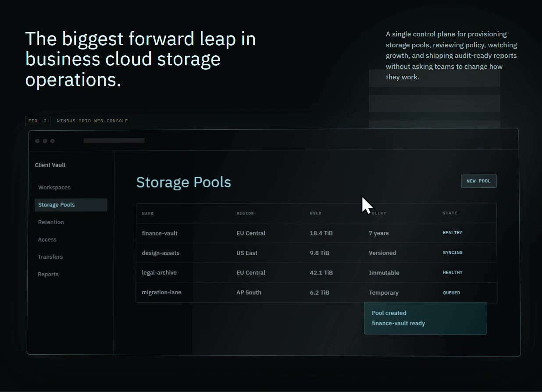
Task: Sort by the NAME column header
Action: point(148,213)
